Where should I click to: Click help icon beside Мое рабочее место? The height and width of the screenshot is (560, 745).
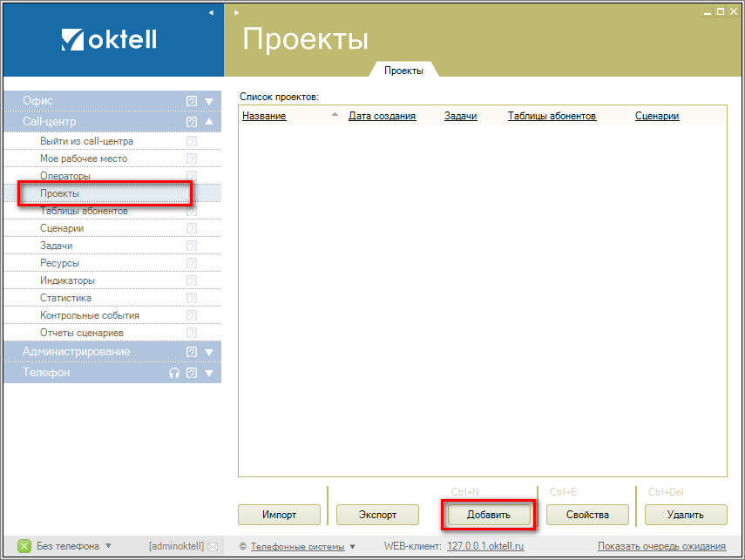pyautogui.click(x=192, y=159)
